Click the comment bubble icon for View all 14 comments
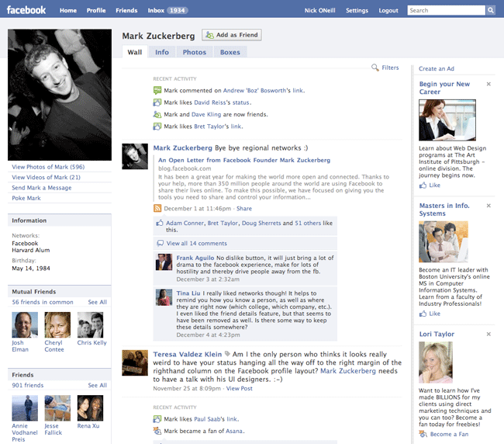 pos(160,244)
